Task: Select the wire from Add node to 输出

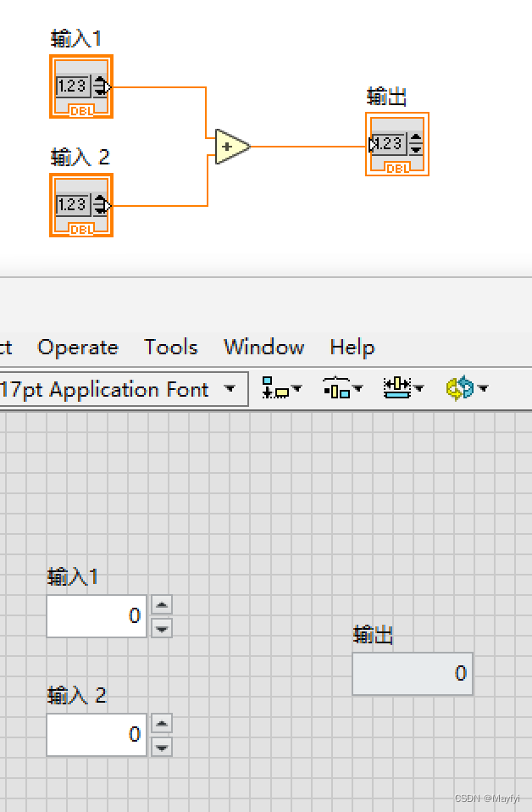Action: pos(308,147)
